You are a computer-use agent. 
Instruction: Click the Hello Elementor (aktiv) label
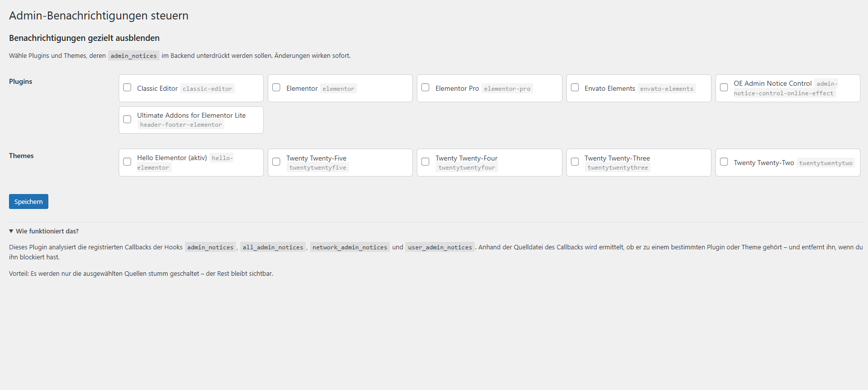click(x=172, y=158)
